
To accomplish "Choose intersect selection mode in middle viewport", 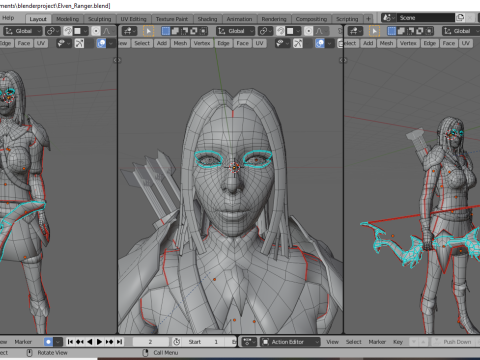I will click(x=203, y=31).
